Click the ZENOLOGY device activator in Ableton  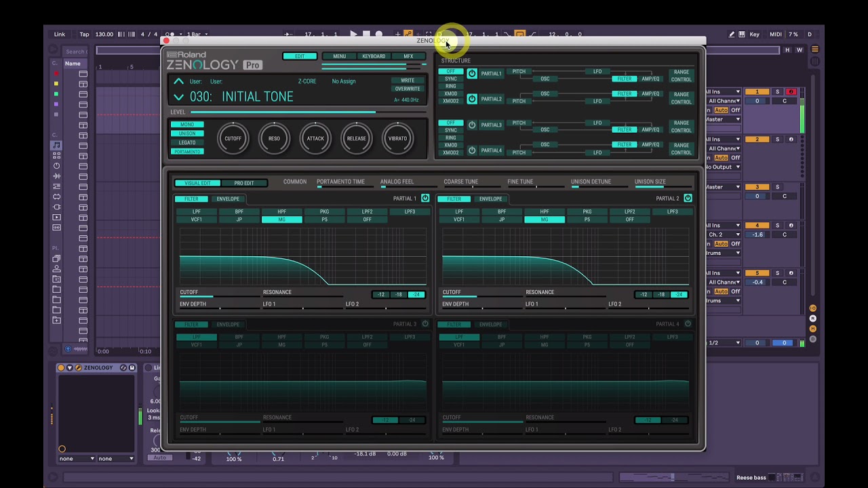tap(61, 367)
